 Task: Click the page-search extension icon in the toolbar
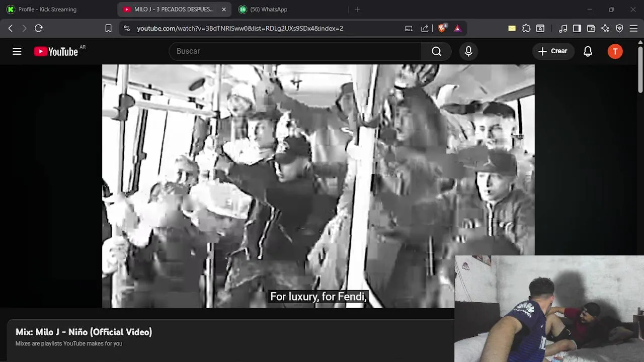540,28
